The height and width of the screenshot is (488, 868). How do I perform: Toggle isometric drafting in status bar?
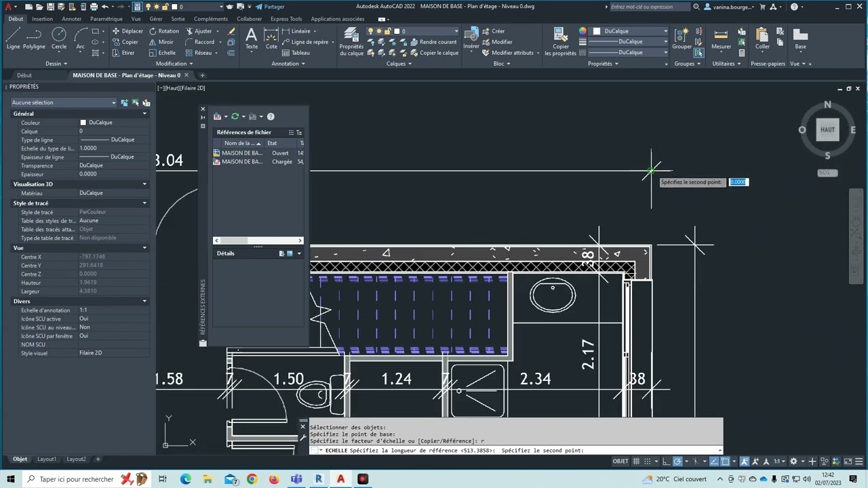696,462
